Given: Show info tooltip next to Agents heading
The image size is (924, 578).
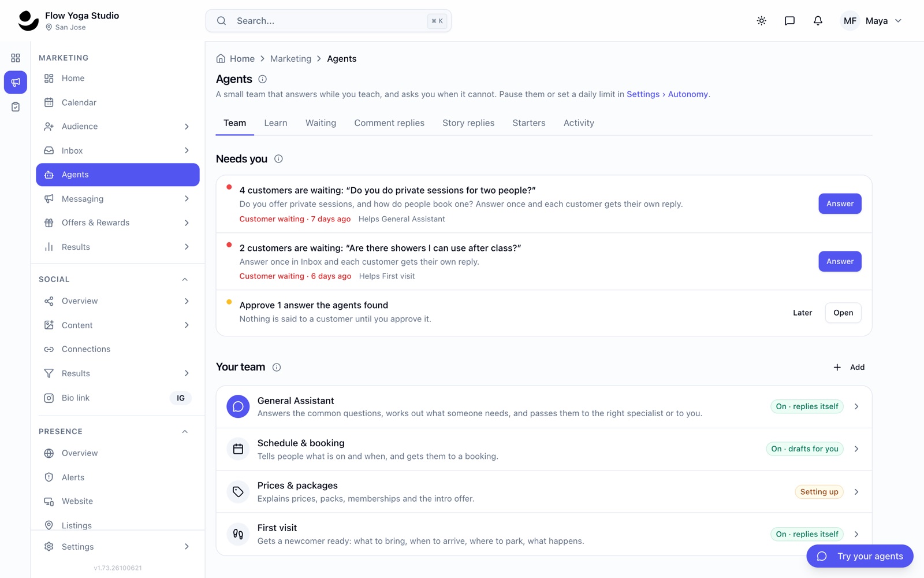Looking at the screenshot, I should [262, 79].
